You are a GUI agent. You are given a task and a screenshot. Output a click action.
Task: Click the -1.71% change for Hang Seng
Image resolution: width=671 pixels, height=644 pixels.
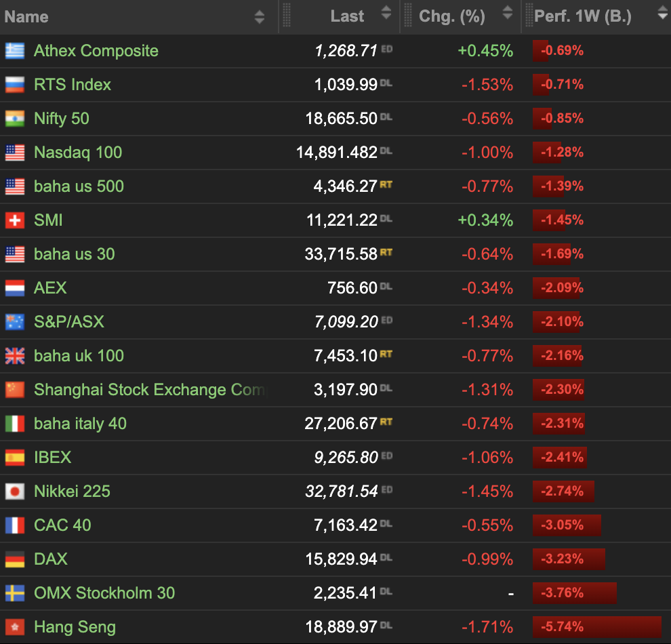(487, 627)
